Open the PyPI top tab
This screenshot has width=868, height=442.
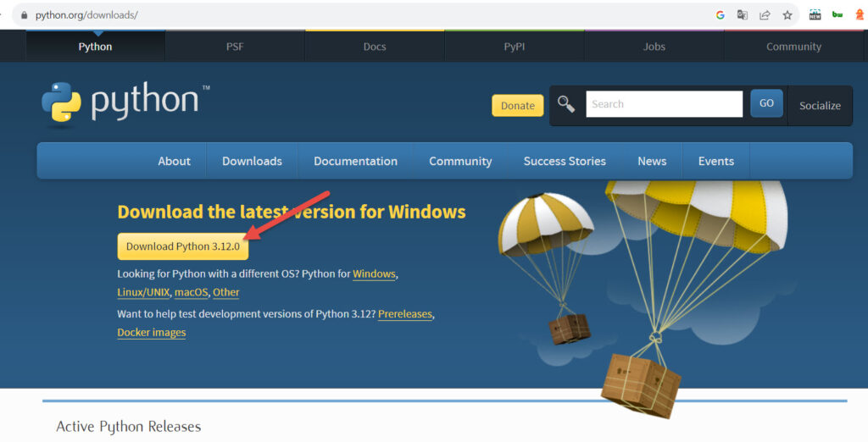tap(515, 47)
